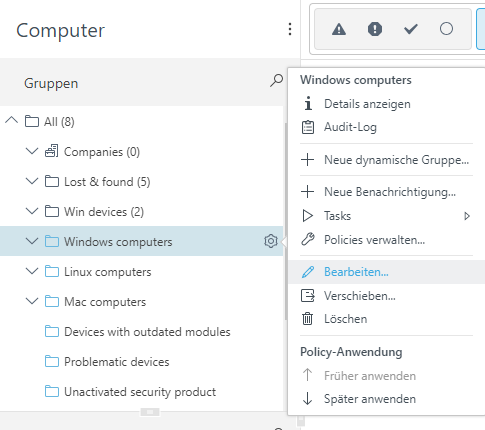
Task: Expand the Companies (0) group
Action: coord(32,151)
